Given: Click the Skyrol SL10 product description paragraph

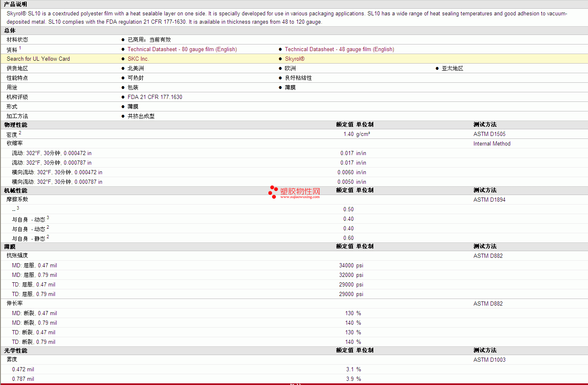Looking at the screenshot, I should [287, 17].
